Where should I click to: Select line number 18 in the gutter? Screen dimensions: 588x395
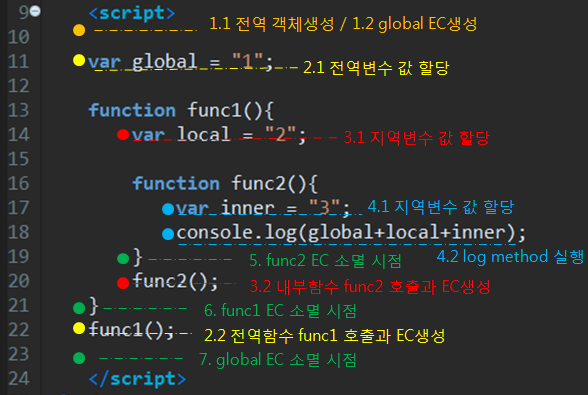pyautogui.click(x=18, y=232)
